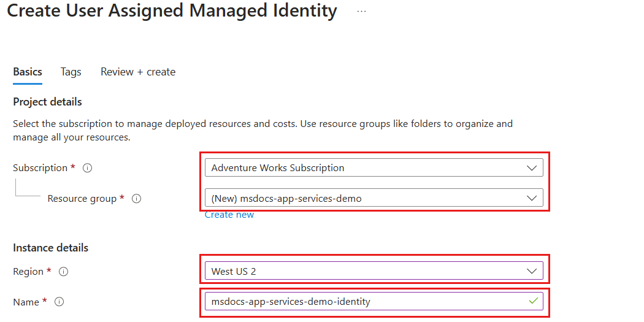Click the Create new resource group link

coord(229,215)
